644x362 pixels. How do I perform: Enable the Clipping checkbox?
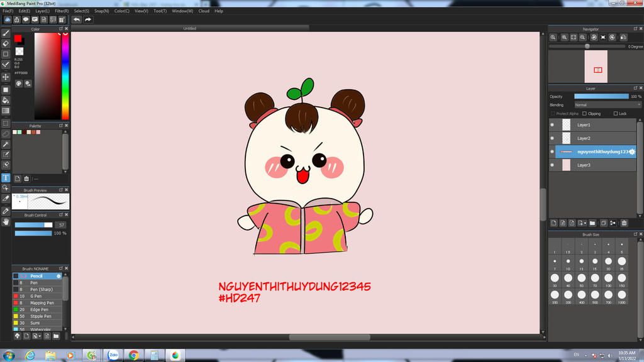pos(585,114)
